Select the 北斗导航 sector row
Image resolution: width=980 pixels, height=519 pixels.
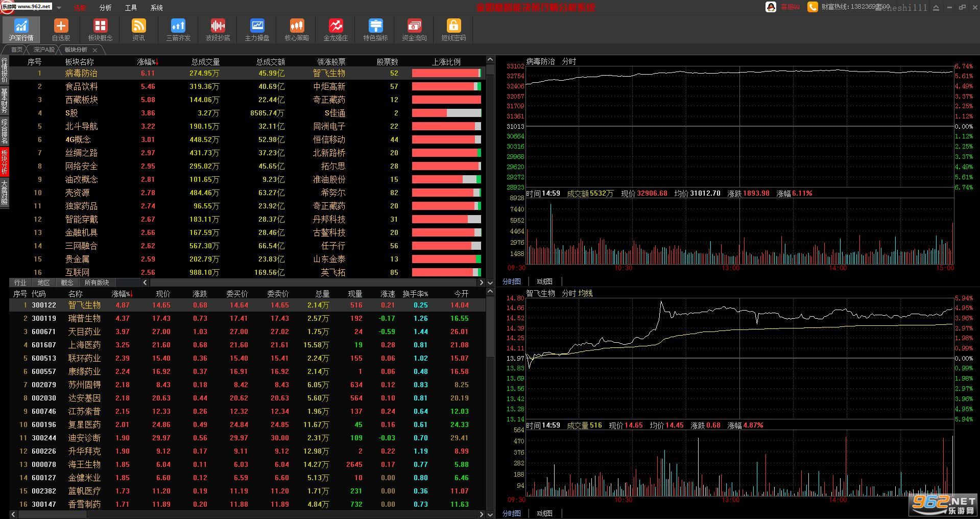[247, 126]
